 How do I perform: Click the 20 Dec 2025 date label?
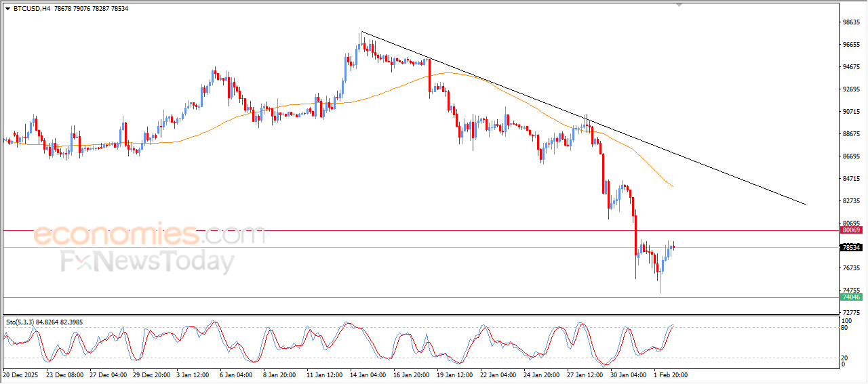click(20, 374)
